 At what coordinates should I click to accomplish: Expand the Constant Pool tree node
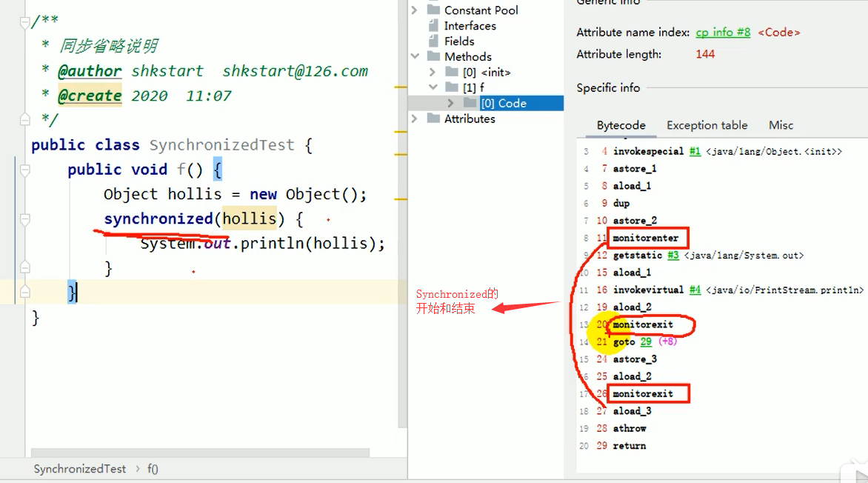(414, 10)
